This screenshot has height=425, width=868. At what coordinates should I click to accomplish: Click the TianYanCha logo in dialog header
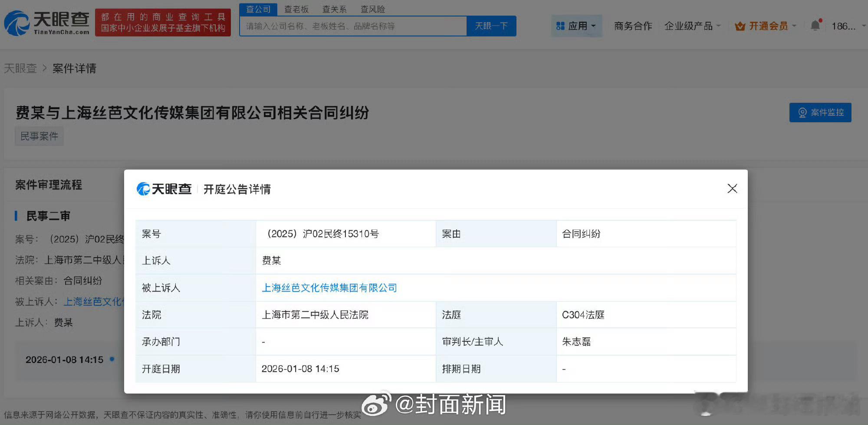(164, 189)
